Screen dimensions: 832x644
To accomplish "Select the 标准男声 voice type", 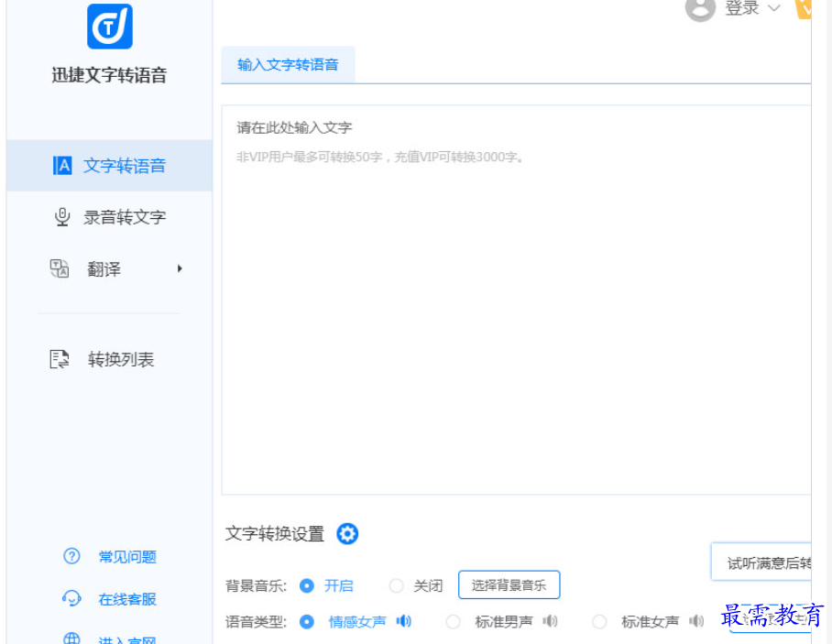I will point(453,621).
